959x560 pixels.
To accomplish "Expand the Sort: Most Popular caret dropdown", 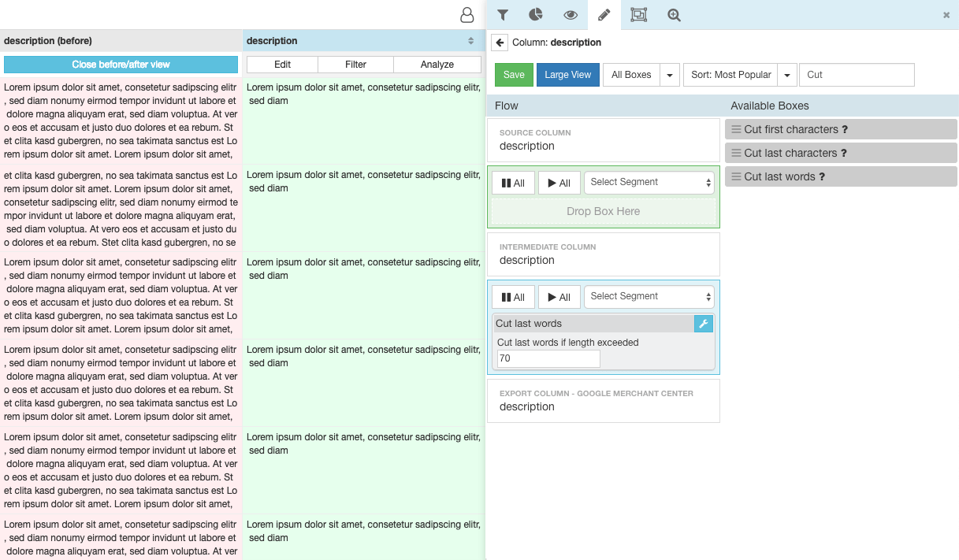I will (x=787, y=75).
